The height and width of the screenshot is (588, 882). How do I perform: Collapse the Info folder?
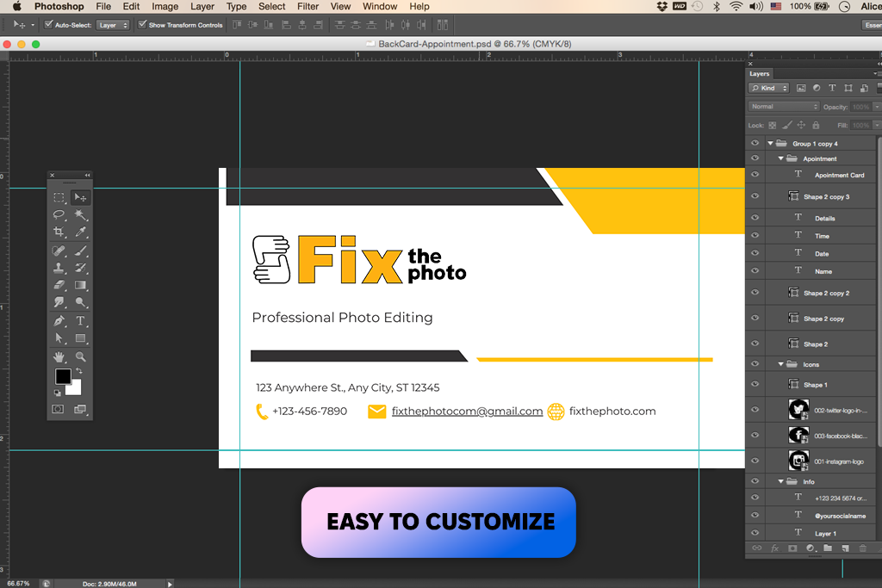(x=780, y=481)
